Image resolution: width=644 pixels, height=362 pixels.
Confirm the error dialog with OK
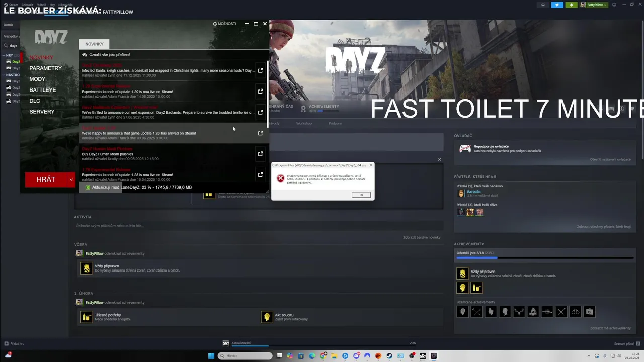[x=361, y=195]
